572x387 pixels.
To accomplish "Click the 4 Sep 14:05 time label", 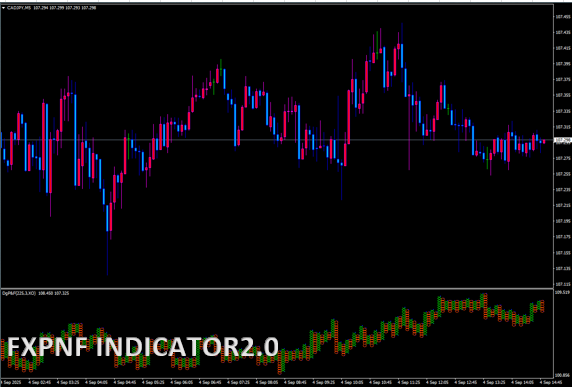I will (521, 383).
